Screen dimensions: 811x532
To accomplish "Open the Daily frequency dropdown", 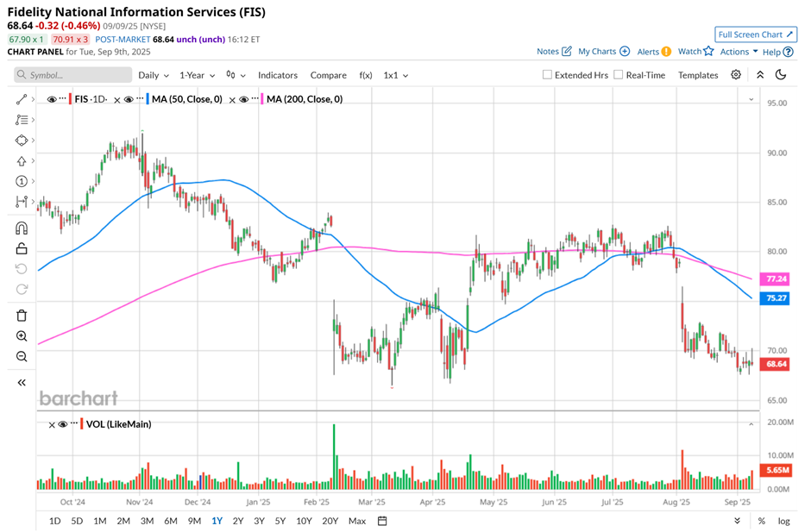I will click(154, 75).
